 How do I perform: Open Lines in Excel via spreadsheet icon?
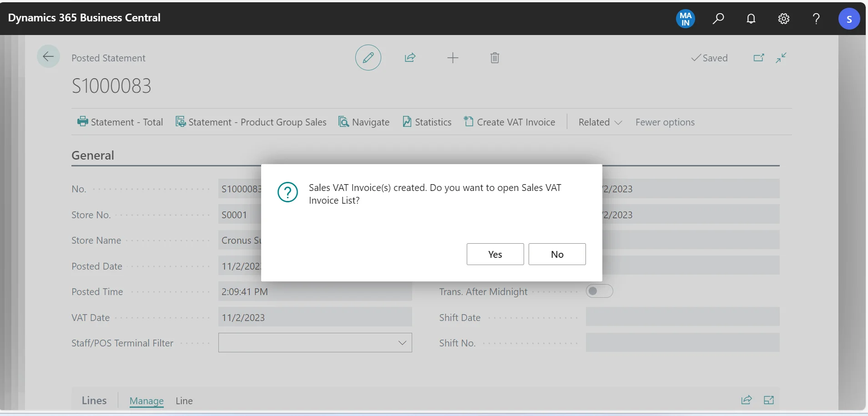(x=769, y=400)
